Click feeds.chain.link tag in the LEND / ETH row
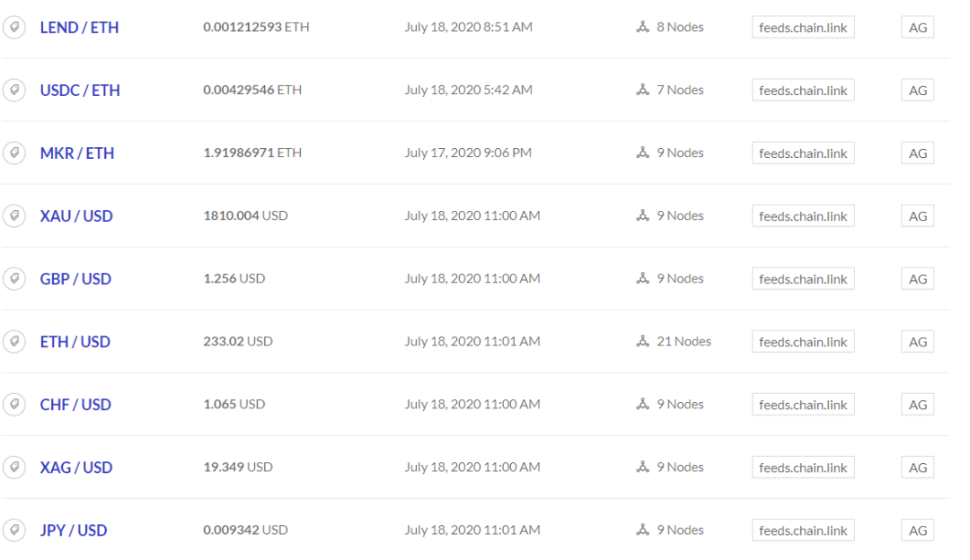 tap(803, 28)
